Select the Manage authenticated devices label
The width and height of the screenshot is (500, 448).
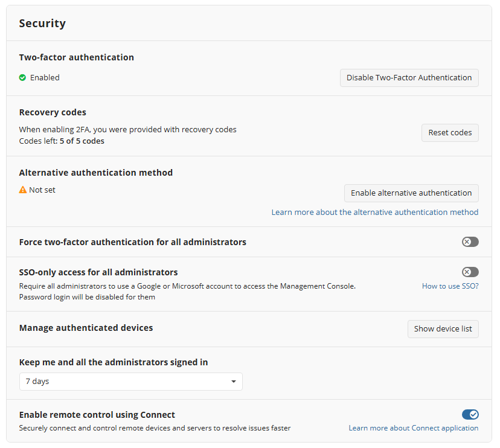86,328
